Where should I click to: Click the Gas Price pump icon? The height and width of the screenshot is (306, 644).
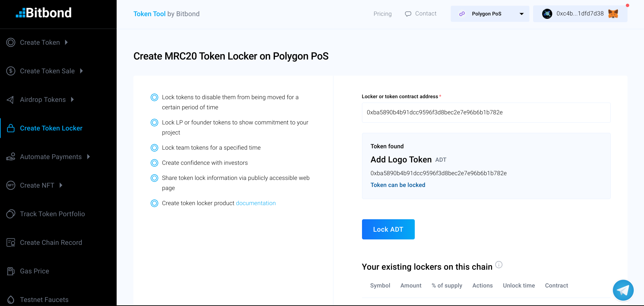(x=11, y=271)
